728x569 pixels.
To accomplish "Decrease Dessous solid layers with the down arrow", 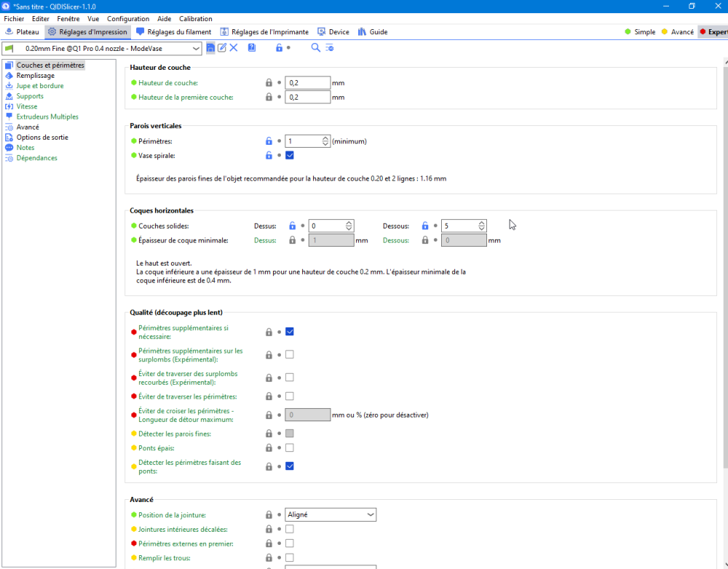I will [x=482, y=228].
